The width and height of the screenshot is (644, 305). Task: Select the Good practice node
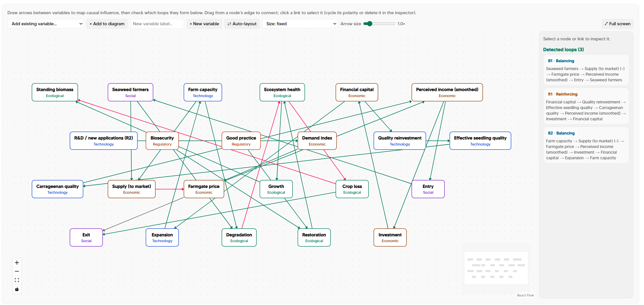[x=241, y=141]
